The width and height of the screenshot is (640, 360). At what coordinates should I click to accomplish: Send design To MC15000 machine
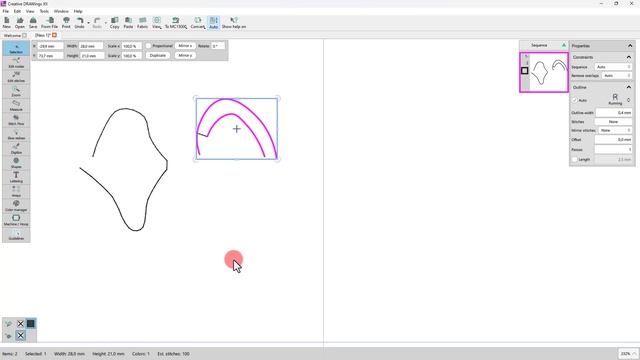[176, 22]
